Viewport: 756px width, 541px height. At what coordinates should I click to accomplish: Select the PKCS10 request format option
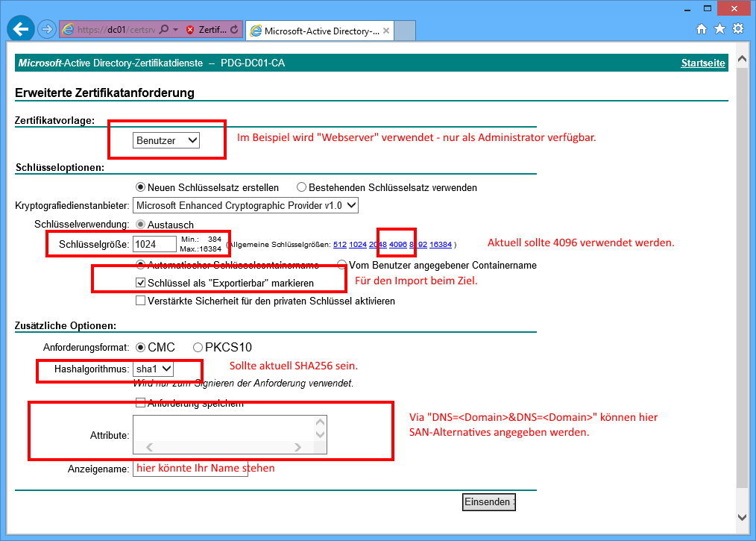[198, 347]
